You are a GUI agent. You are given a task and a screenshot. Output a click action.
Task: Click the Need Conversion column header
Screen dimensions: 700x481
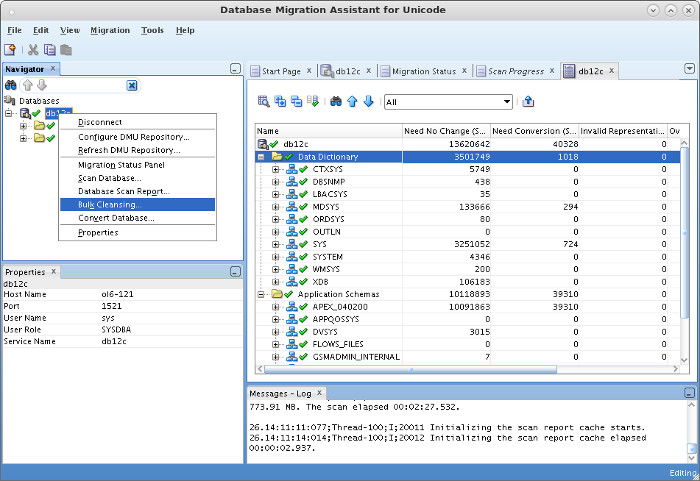coord(534,131)
